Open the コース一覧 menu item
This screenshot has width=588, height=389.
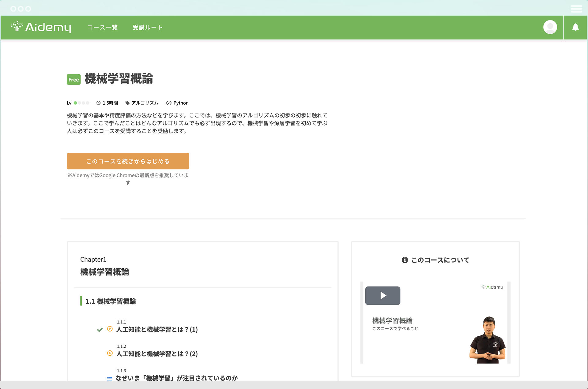(x=102, y=28)
